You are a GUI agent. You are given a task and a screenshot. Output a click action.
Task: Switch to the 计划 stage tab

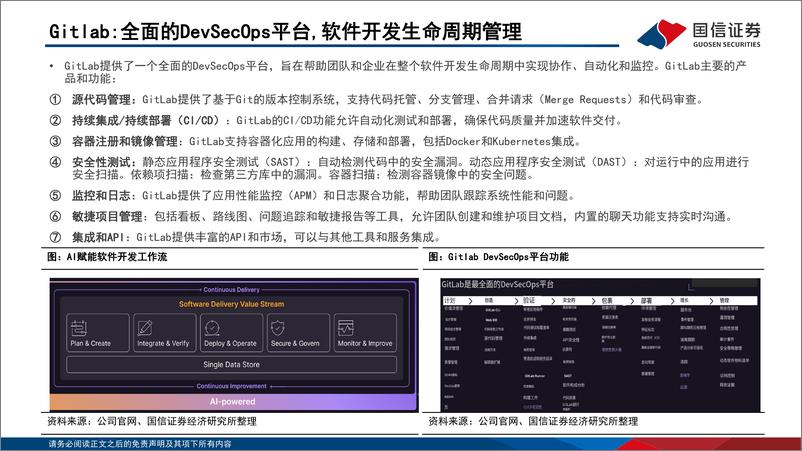point(450,301)
